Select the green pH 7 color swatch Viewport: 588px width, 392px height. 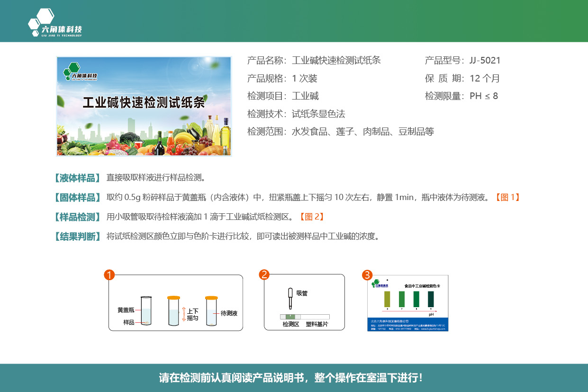tap(402, 299)
